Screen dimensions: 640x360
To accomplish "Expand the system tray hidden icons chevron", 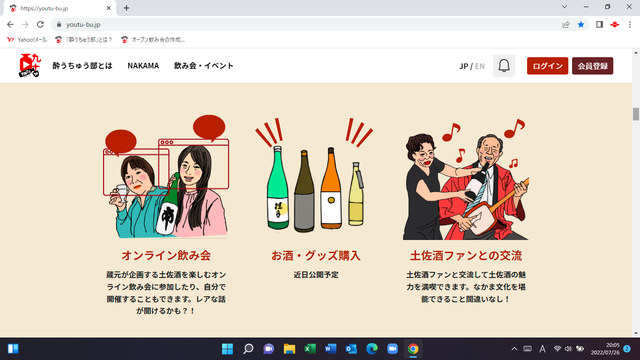I will click(x=514, y=349).
